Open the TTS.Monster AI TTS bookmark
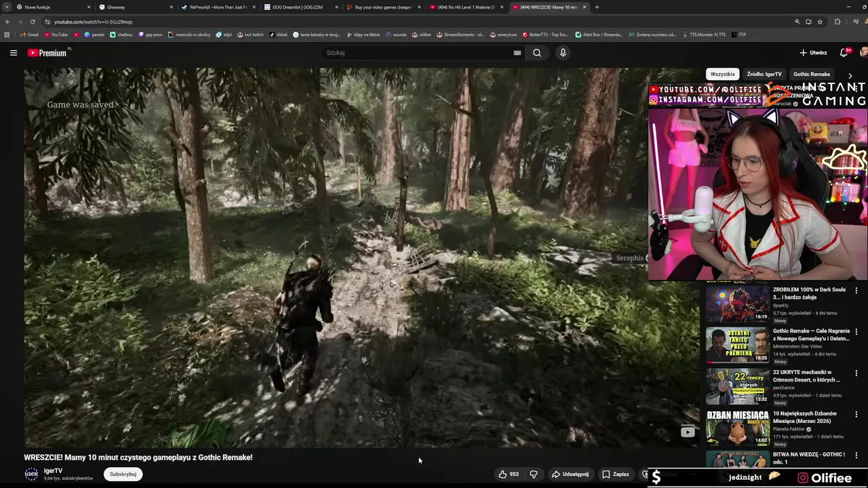This screenshot has width=868, height=488. (x=704, y=35)
